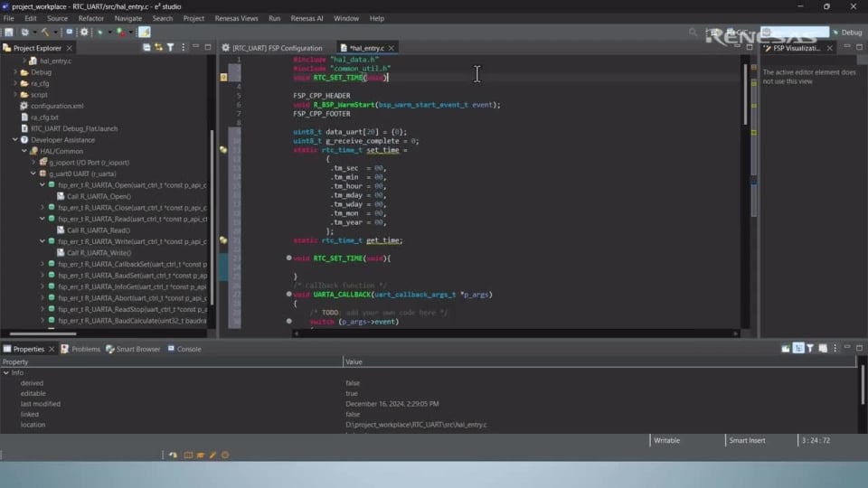Click the editor vertical scrollbar
The height and width of the screenshot is (488, 868).
click(745, 93)
